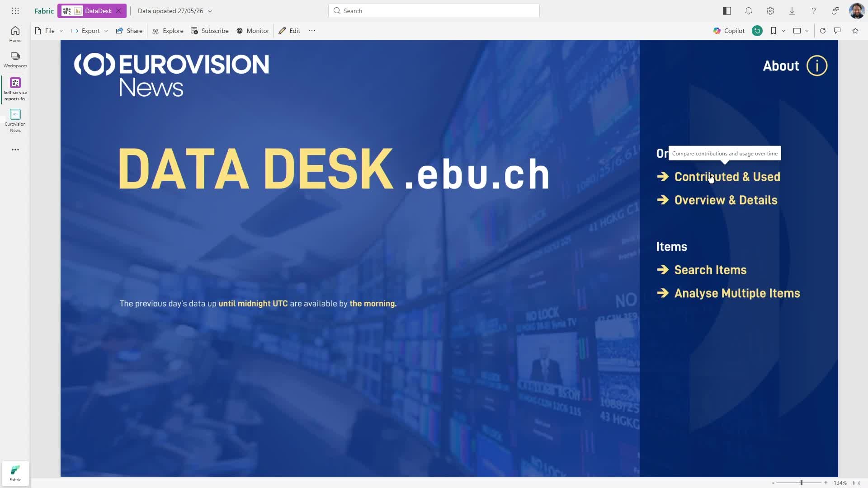The image size is (868, 488).
Task: Open Overview & Details page
Action: click(x=726, y=200)
